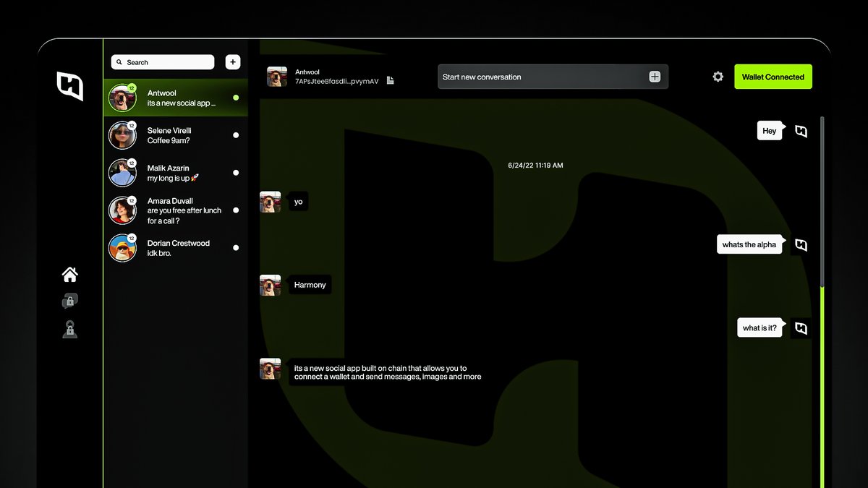Click the 'what is it?' message bubble
The image size is (868, 488).
[x=759, y=328]
